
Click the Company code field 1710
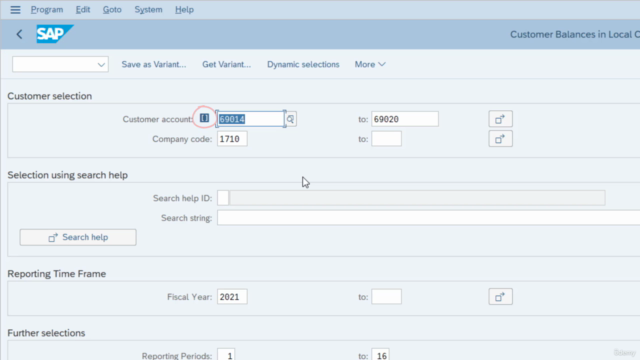coord(232,139)
